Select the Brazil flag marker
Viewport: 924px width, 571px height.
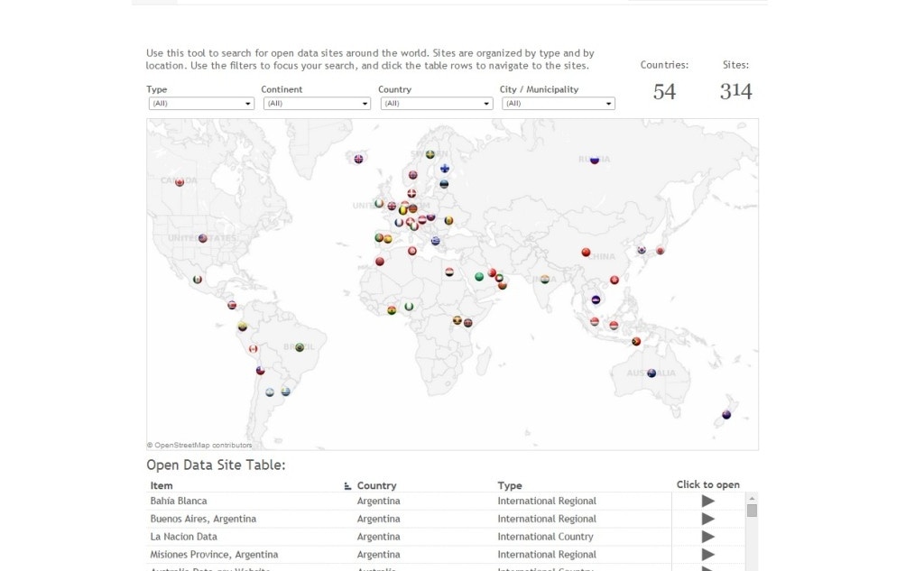300,347
